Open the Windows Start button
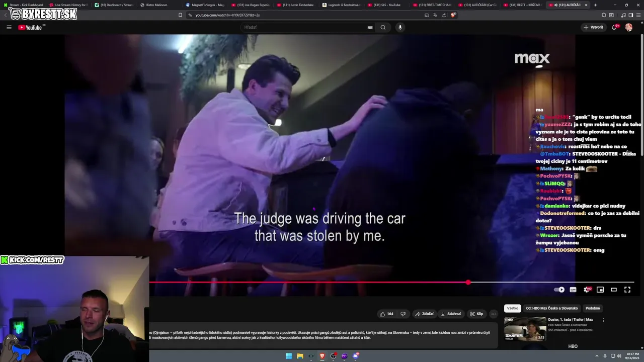 289,356
